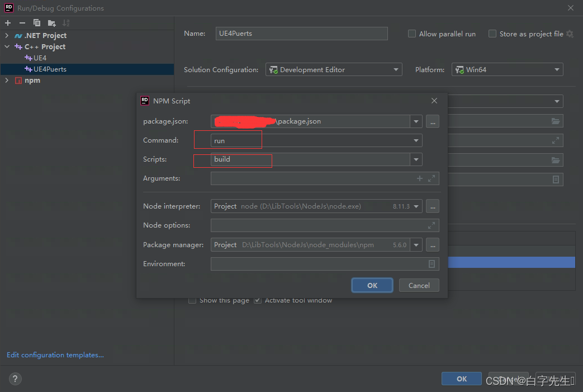Sort configurations alphabetically
Viewport: 583px width, 392px height.
(66, 23)
